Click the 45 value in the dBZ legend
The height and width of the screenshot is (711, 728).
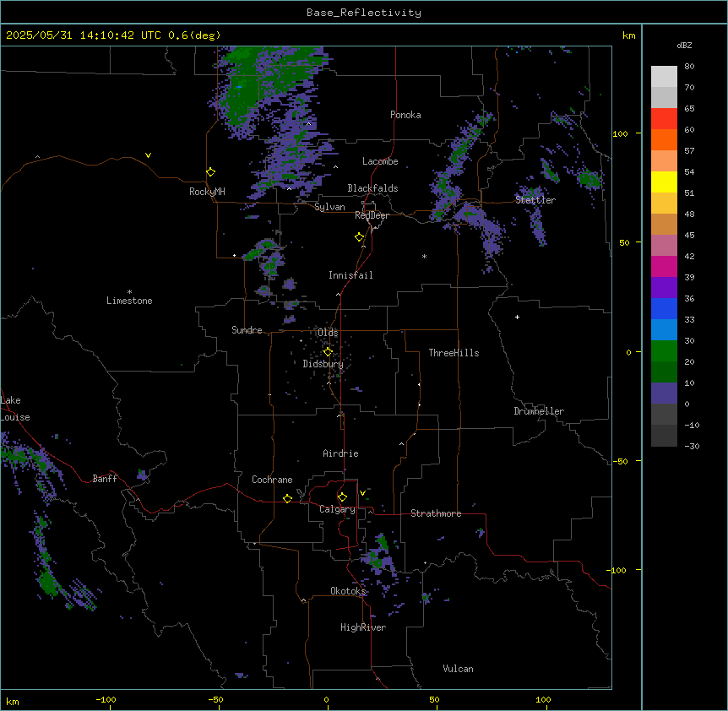pos(689,235)
